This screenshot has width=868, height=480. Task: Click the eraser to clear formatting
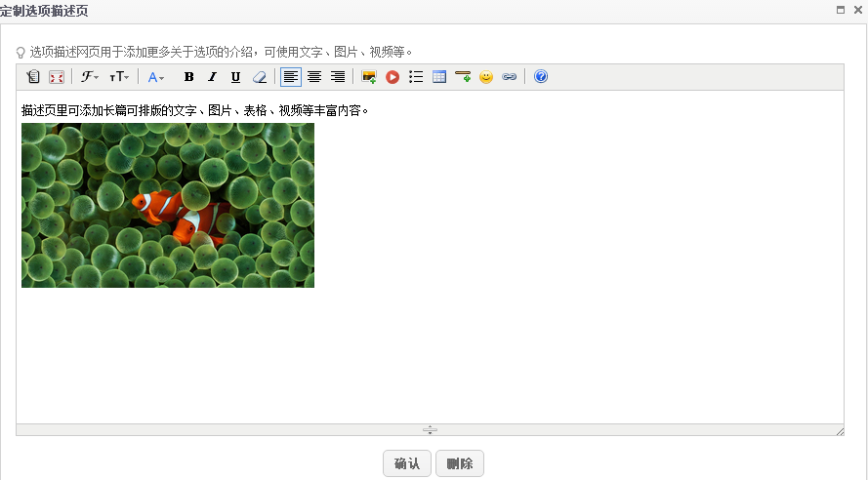259,77
